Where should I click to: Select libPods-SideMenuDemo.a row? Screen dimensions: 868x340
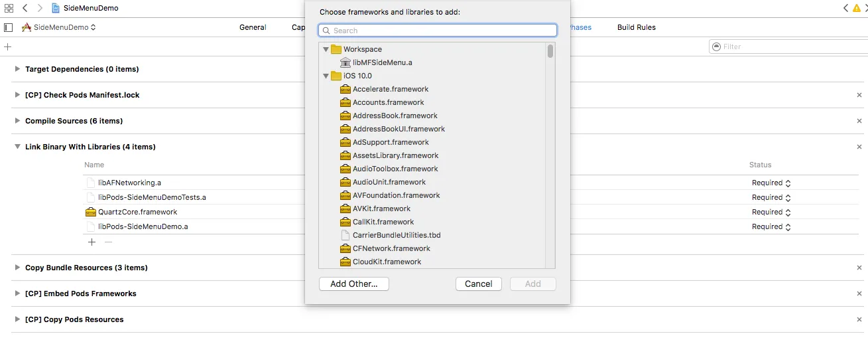(143, 226)
